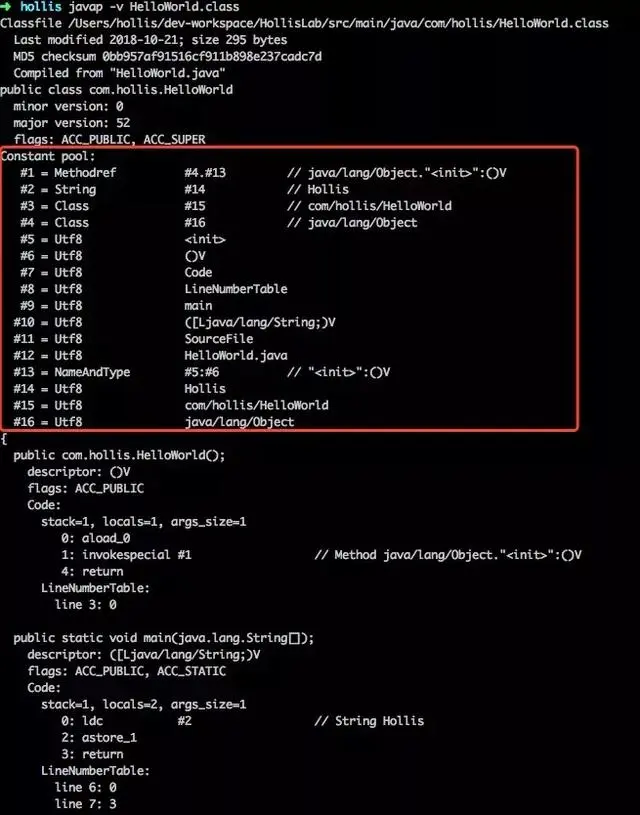Screen dimensions: 640x815
Task: Click the flags: ACC_PUBLIC, ACC_SUPER line
Action: pos(110,139)
